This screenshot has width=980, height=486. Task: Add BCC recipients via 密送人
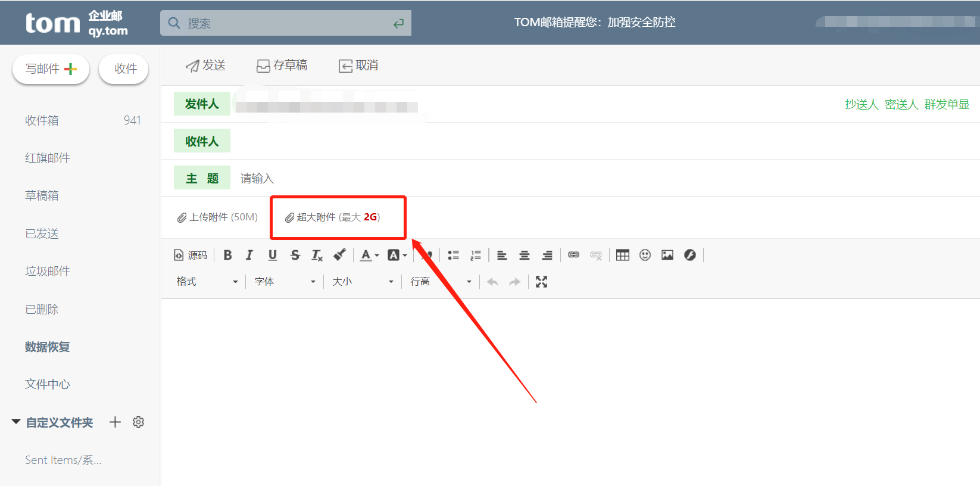pyautogui.click(x=901, y=104)
